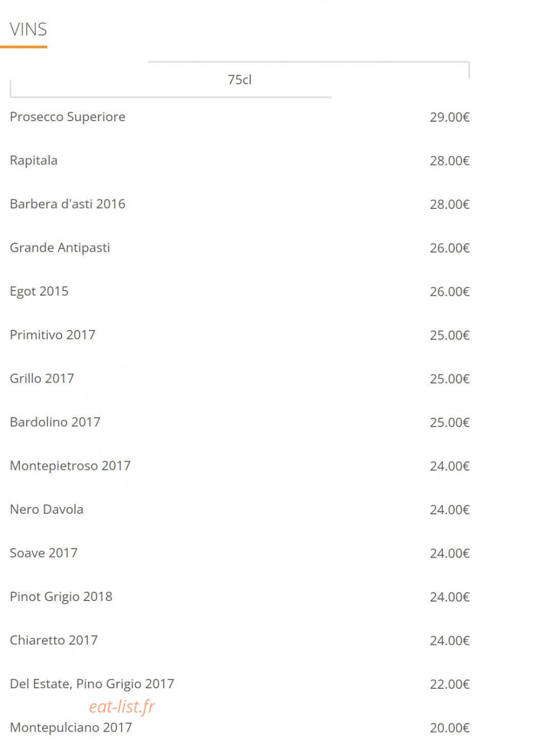The height and width of the screenshot is (756, 549).
Task: Select Del Estate, Pino Grigio 2017
Action: pyautogui.click(x=92, y=684)
